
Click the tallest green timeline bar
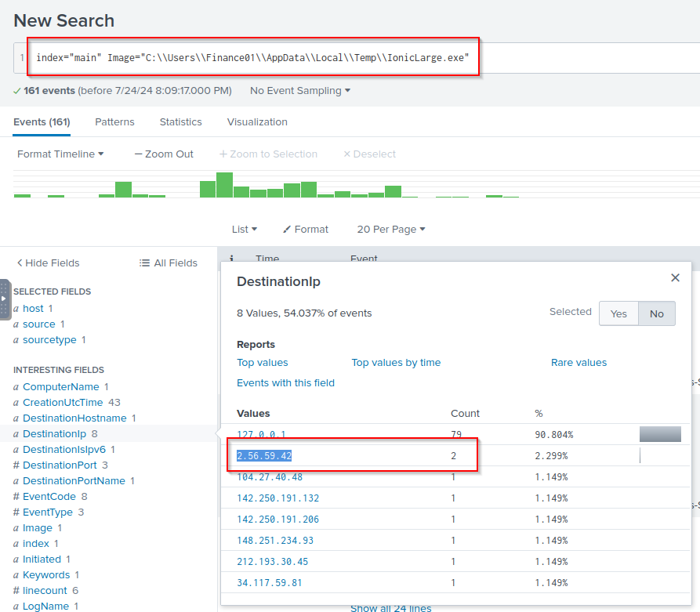(224, 185)
